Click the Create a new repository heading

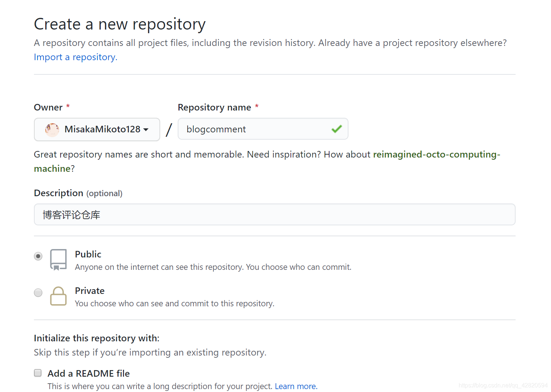coord(120,24)
